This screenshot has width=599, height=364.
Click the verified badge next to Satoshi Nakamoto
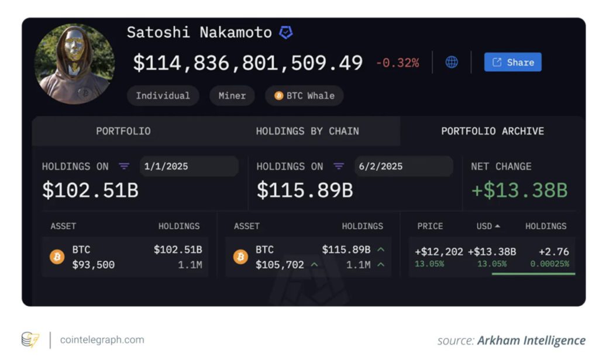pyautogui.click(x=285, y=33)
